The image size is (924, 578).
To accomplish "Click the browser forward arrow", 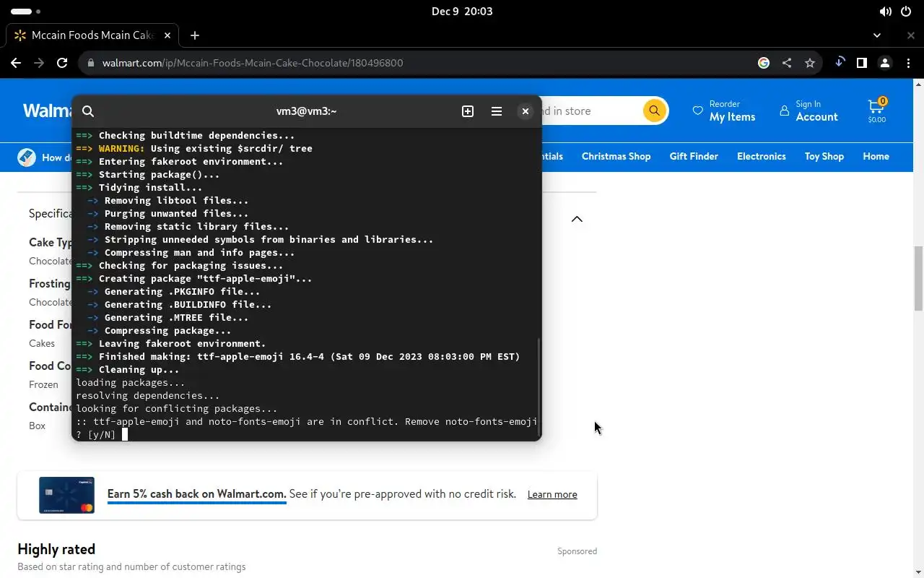I will pyautogui.click(x=39, y=63).
